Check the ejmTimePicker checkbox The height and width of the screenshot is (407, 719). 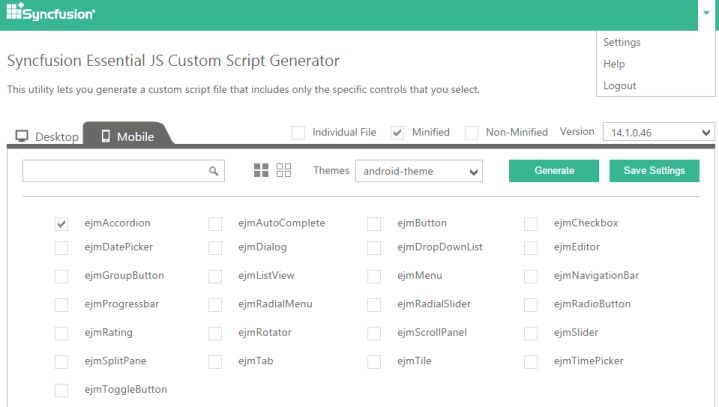point(531,362)
